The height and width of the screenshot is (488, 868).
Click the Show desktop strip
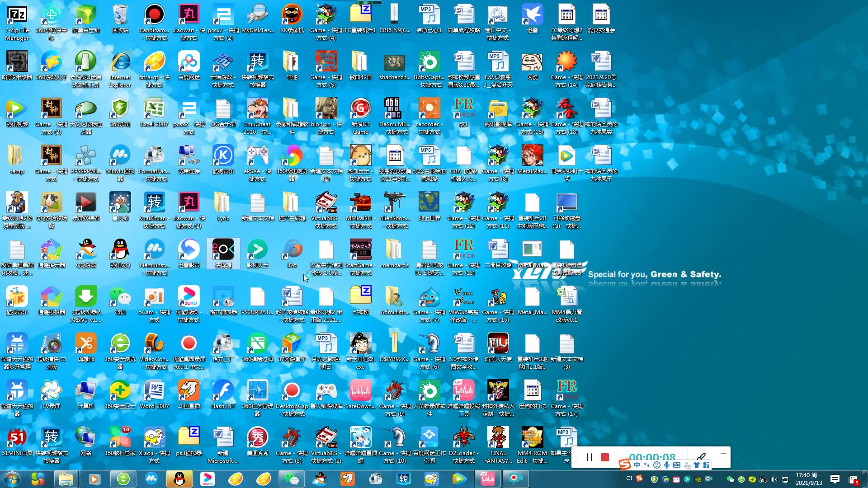[865, 479]
